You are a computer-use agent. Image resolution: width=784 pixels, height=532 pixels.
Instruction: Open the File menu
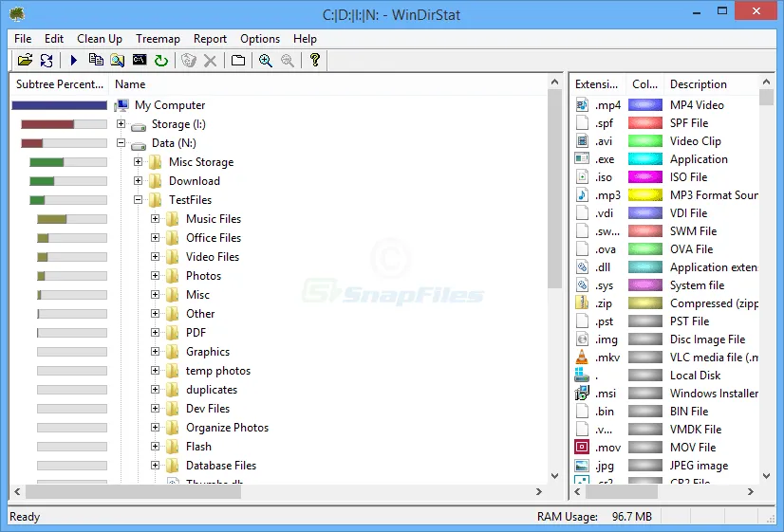point(23,39)
